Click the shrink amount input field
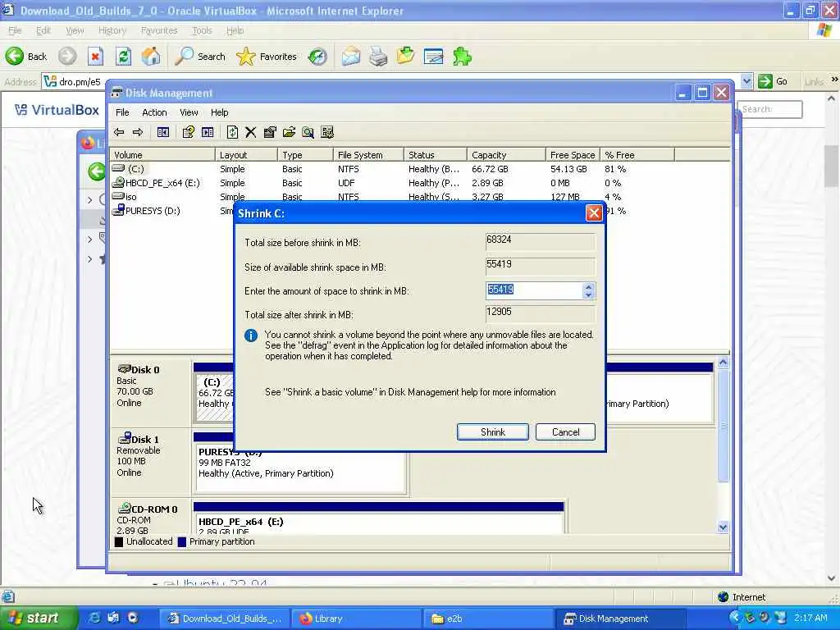This screenshot has height=630, width=840. (533, 291)
